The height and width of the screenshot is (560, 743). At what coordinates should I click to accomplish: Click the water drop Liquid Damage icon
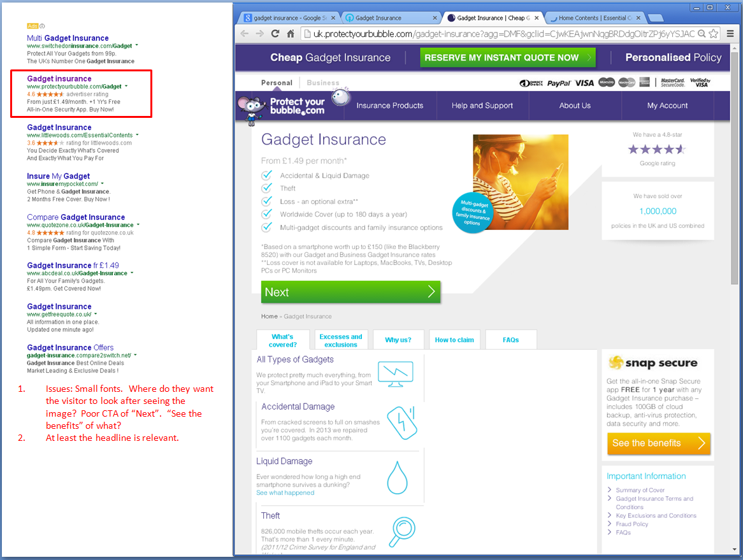(397, 478)
